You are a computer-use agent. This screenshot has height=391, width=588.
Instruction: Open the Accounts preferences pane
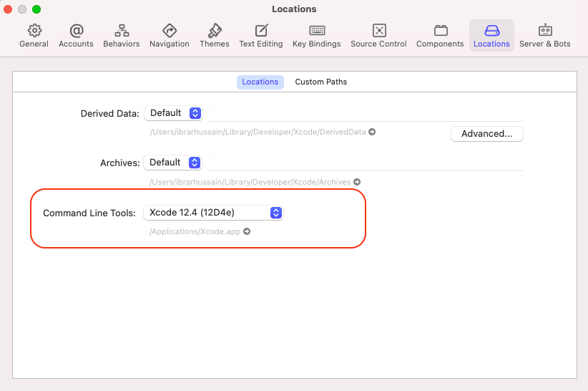pos(76,36)
